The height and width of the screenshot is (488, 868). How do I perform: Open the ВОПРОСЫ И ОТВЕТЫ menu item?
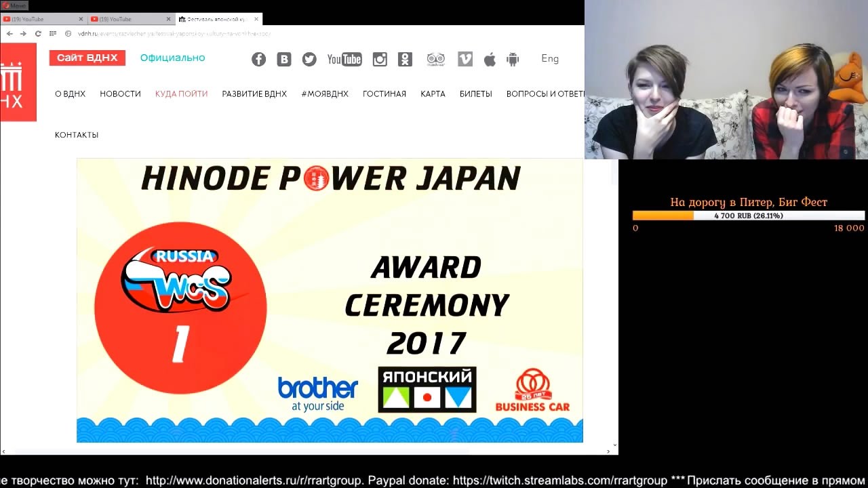point(545,94)
